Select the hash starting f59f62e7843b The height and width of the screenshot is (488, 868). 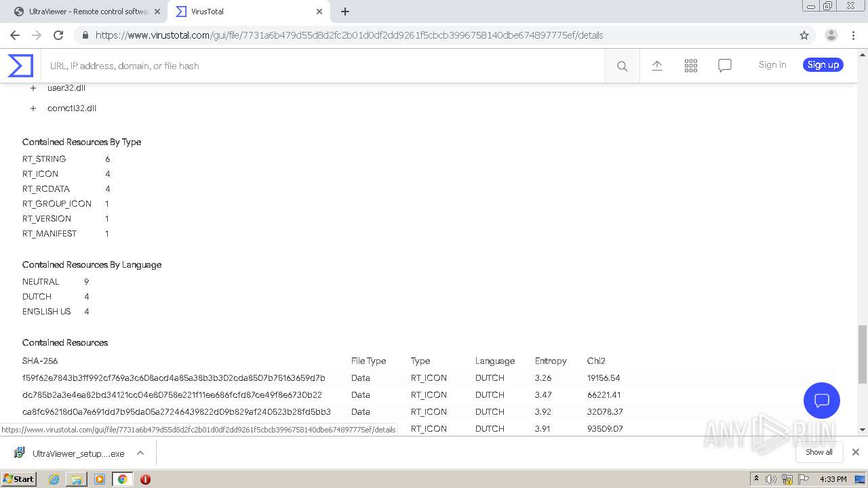174,378
